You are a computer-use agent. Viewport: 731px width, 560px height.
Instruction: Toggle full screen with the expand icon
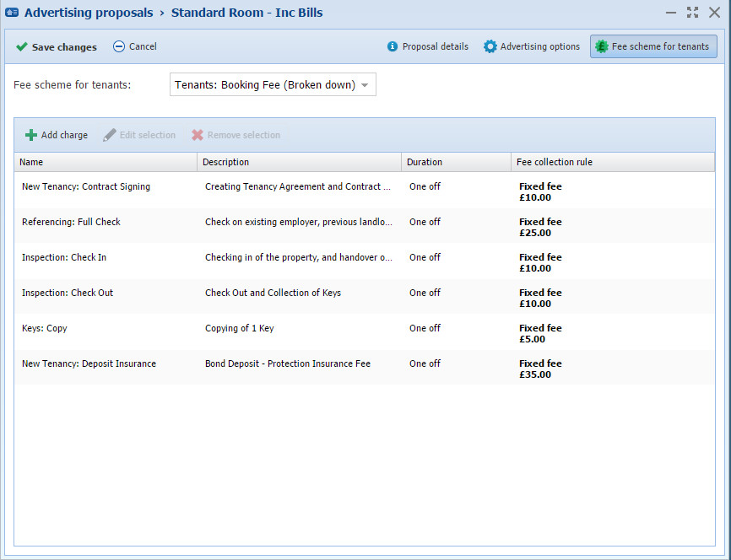pos(692,13)
